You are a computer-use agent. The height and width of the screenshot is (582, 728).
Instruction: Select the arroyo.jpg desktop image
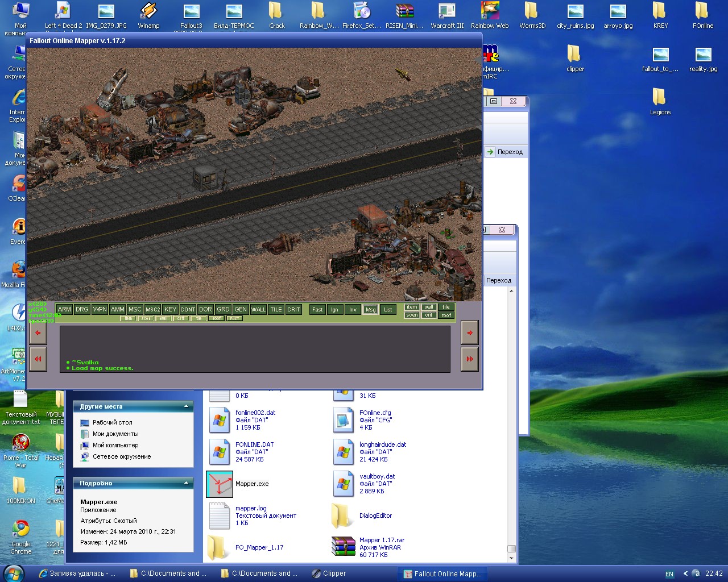pos(618,15)
